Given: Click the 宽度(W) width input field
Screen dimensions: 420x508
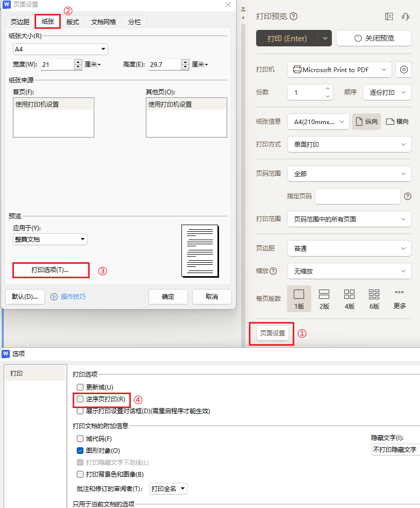Looking at the screenshot, I should pyautogui.click(x=58, y=64).
